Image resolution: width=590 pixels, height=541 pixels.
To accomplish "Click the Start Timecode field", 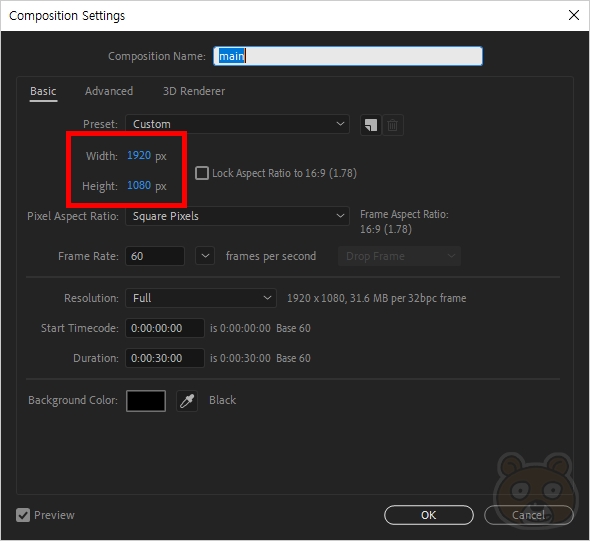I will [165, 328].
